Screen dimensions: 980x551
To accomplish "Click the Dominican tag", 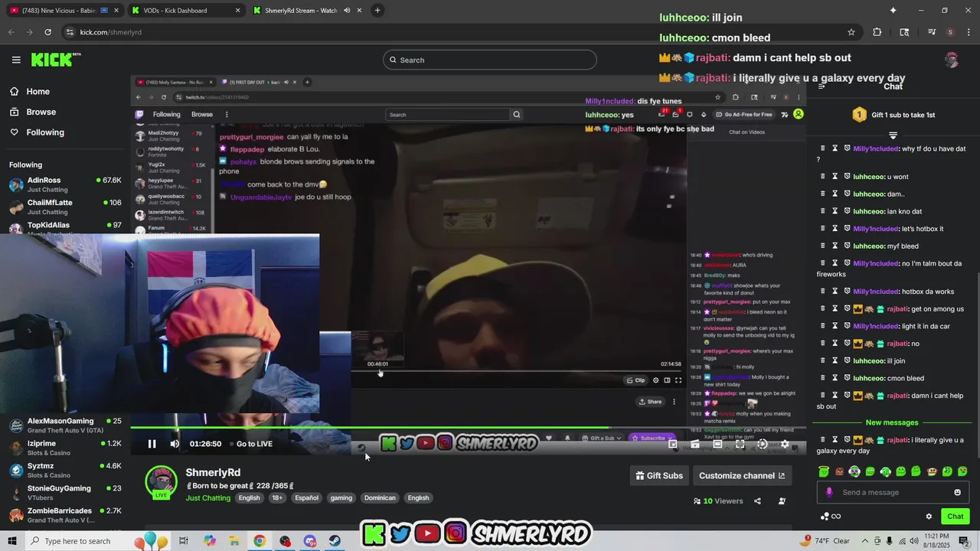I will point(380,498).
